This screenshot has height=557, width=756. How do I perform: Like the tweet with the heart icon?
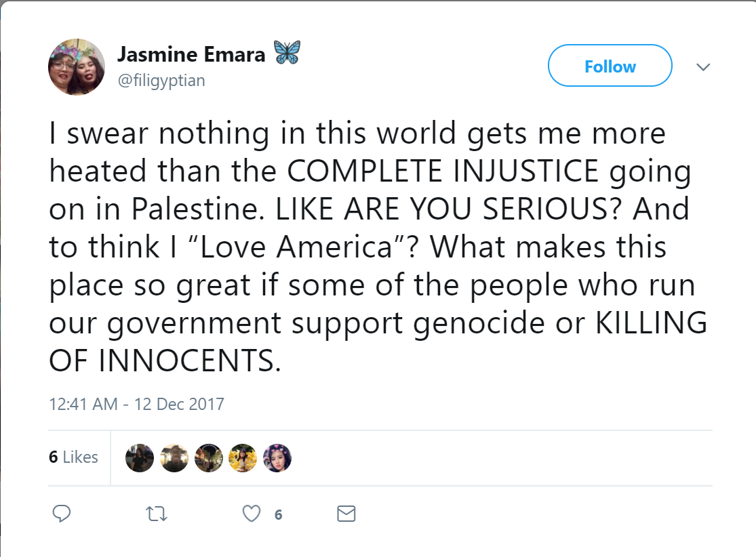pyautogui.click(x=252, y=514)
